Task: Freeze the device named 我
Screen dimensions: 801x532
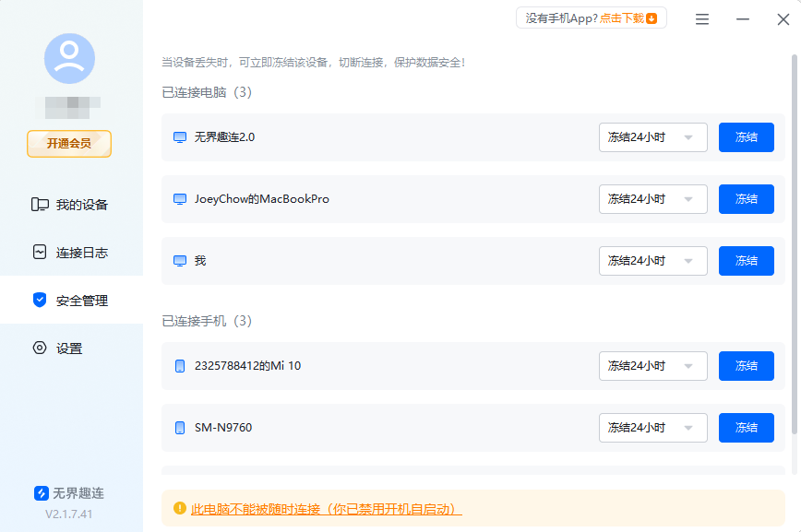Action: click(x=746, y=260)
